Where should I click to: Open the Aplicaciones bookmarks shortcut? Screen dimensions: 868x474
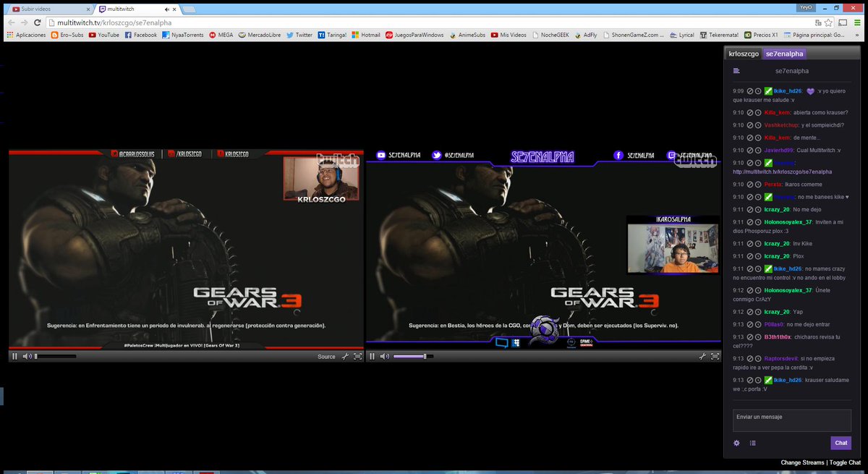[26, 35]
